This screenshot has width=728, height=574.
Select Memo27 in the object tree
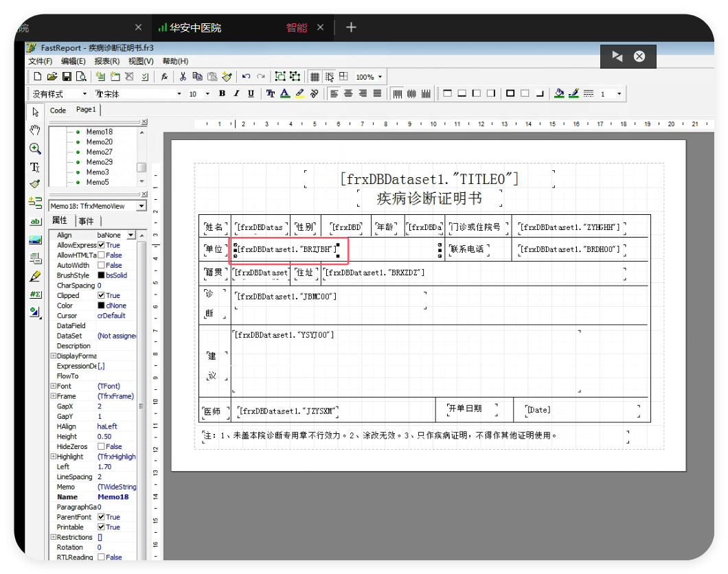(100, 152)
